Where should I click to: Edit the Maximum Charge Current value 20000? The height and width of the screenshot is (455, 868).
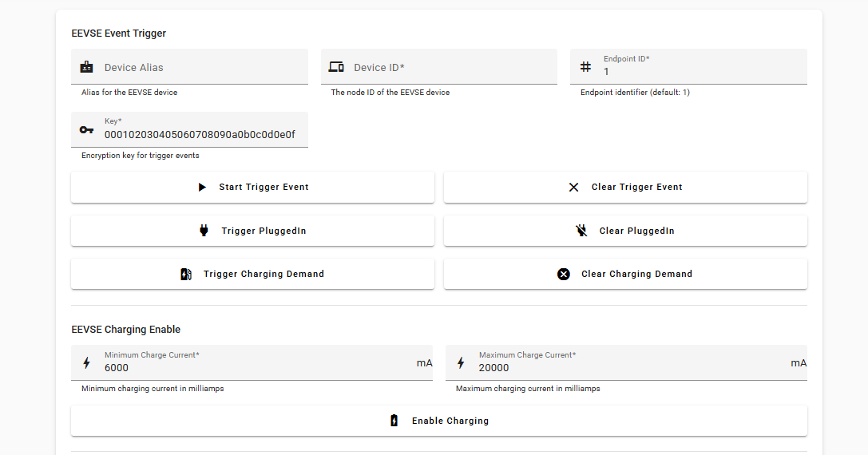tap(631, 368)
